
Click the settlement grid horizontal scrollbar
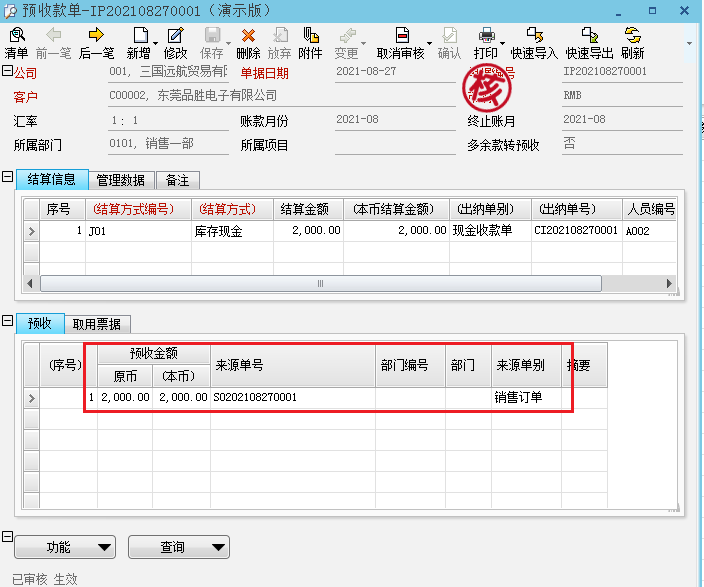pos(320,283)
